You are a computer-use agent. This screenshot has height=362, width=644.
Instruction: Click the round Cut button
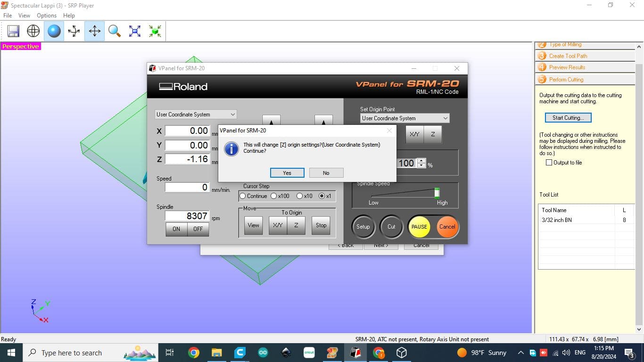click(x=391, y=227)
